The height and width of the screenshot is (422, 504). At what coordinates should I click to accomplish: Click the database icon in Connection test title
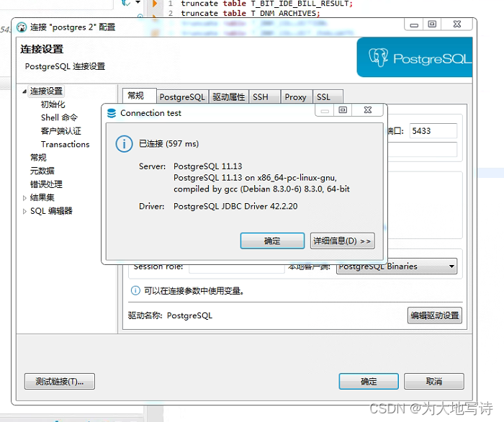(x=112, y=113)
